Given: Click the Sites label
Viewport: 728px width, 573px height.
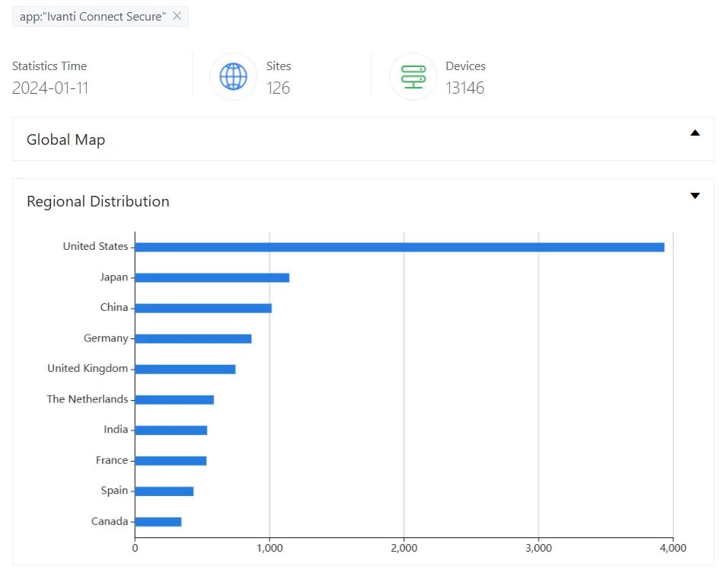Looking at the screenshot, I should [279, 66].
